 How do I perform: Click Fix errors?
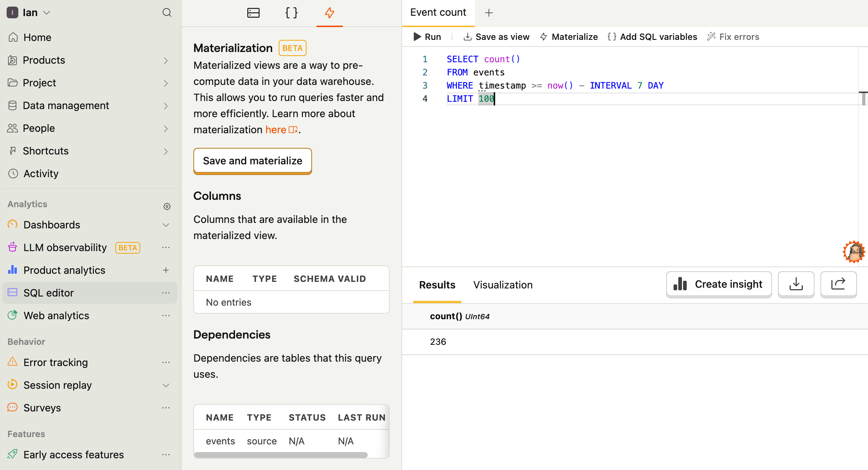coord(733,37)
